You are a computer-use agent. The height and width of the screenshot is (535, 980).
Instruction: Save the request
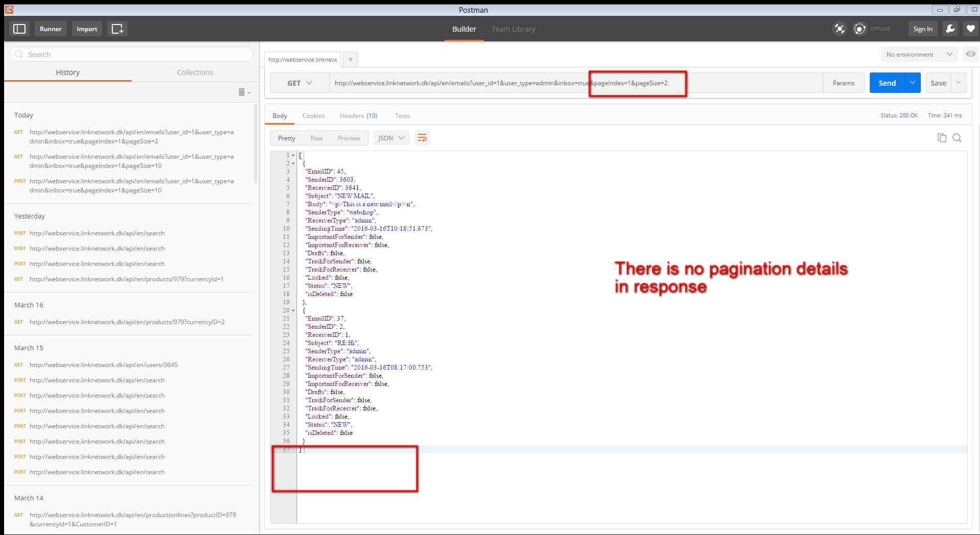click(x=938, y=83)
